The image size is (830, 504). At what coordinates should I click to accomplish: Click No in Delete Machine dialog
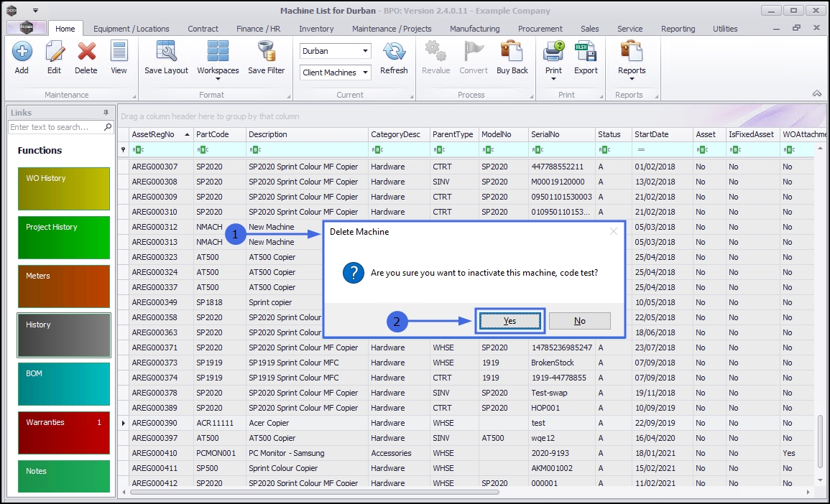pos(579,321)
